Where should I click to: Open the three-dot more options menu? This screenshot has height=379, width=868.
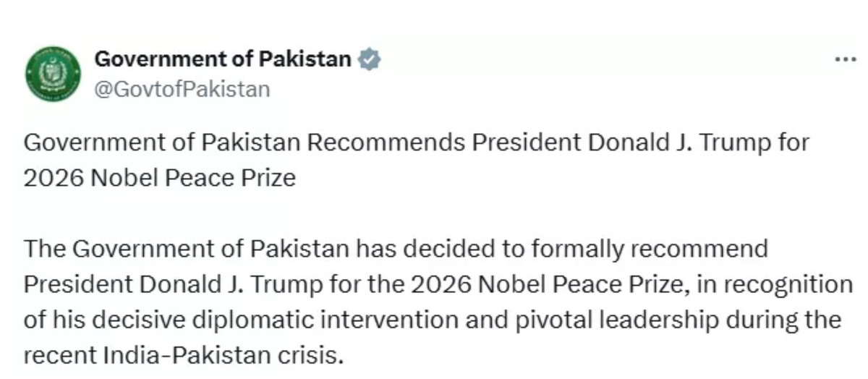point(845,60)
